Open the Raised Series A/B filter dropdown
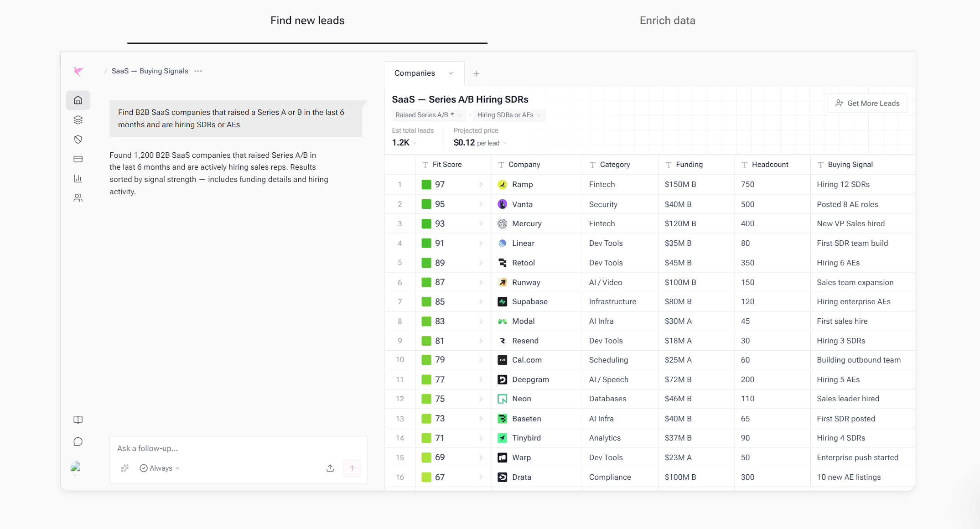 point(428,115)
